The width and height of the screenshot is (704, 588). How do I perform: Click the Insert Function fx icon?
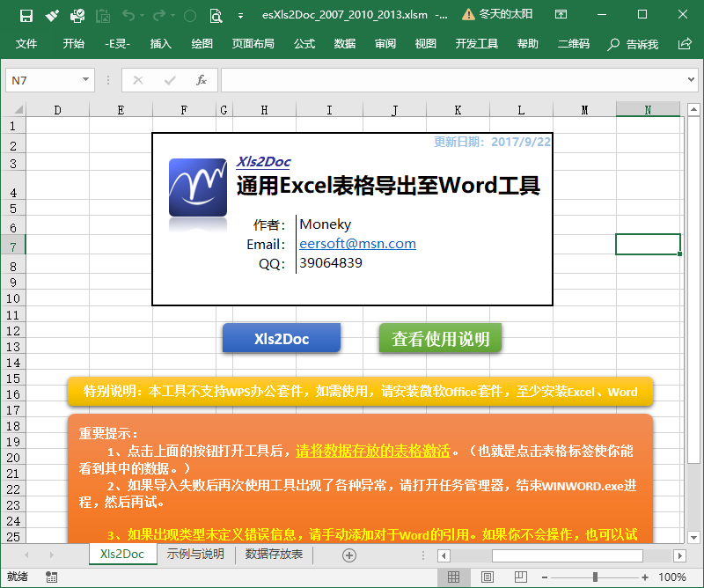click(x=202, y=80)
